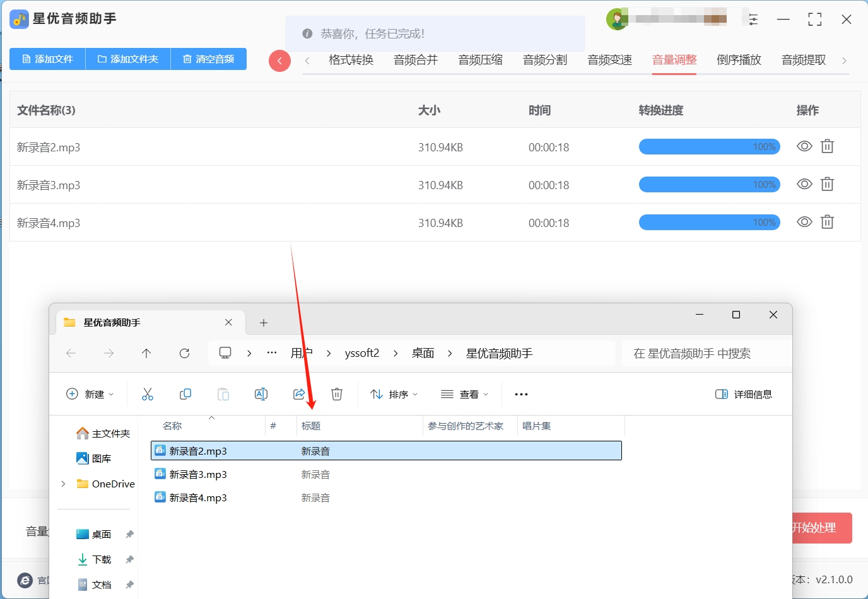
Task: Click the progress bar of 新录音2.mp3
Action: point(710,147)
